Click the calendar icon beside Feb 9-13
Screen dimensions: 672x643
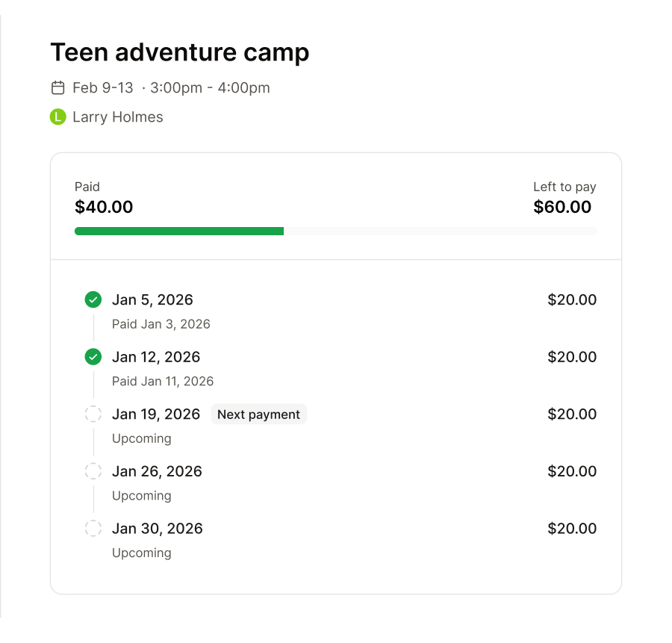point(57,88)
